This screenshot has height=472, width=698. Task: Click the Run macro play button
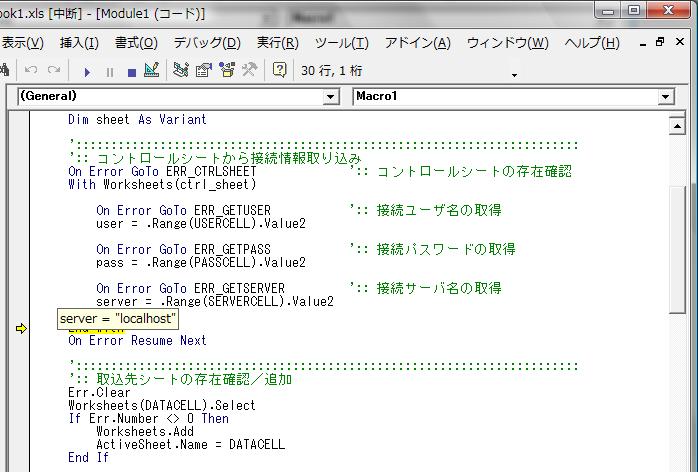(x=87, y=71)
